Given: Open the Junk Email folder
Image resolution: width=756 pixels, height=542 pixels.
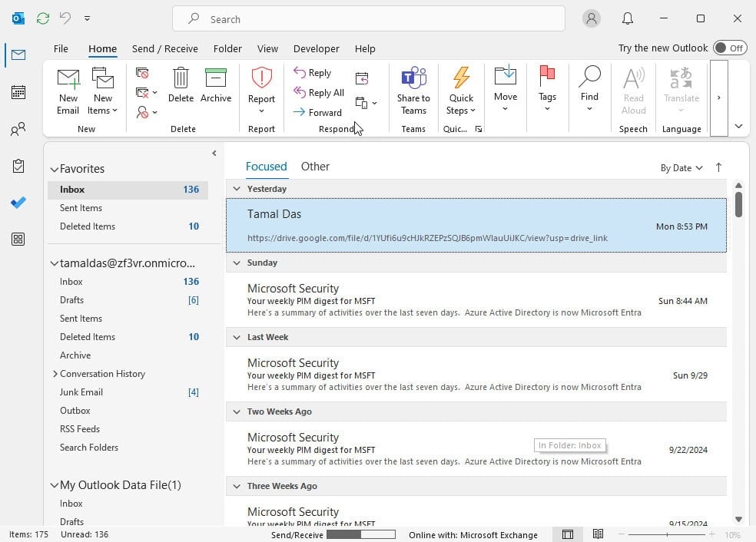Looking at the screenshot, I should coord(81,392).
